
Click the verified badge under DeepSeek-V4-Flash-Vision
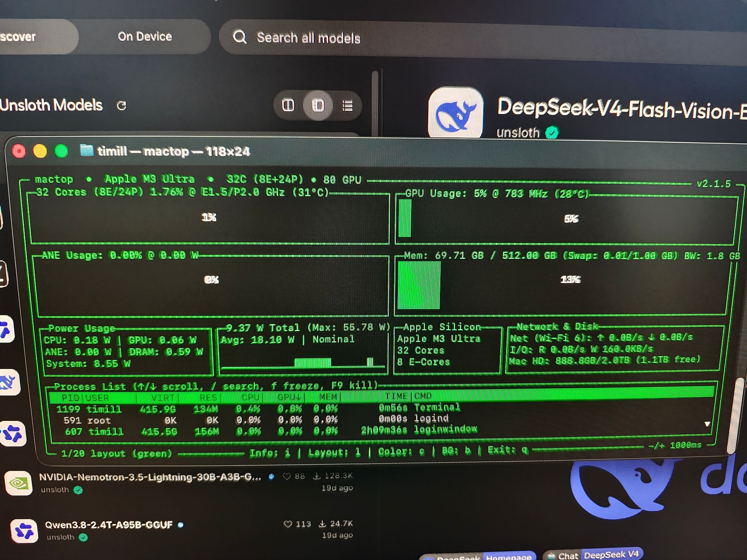tap(552, 132)
